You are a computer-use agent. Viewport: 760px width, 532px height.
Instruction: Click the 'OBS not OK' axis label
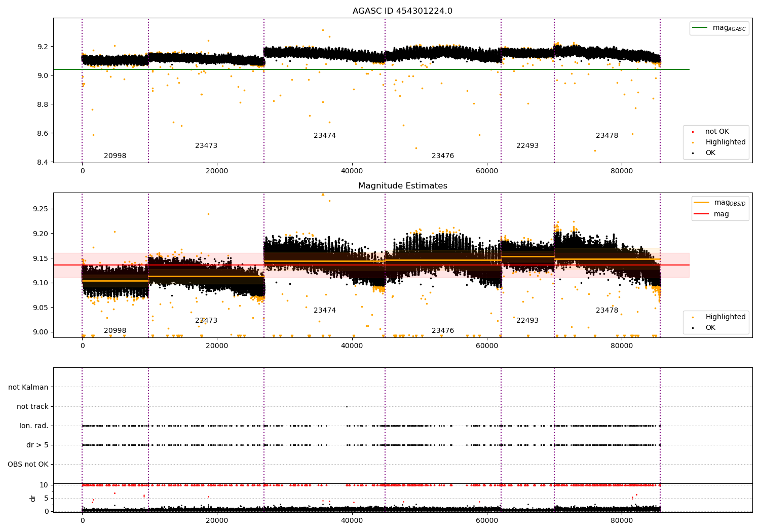[28, 464]
